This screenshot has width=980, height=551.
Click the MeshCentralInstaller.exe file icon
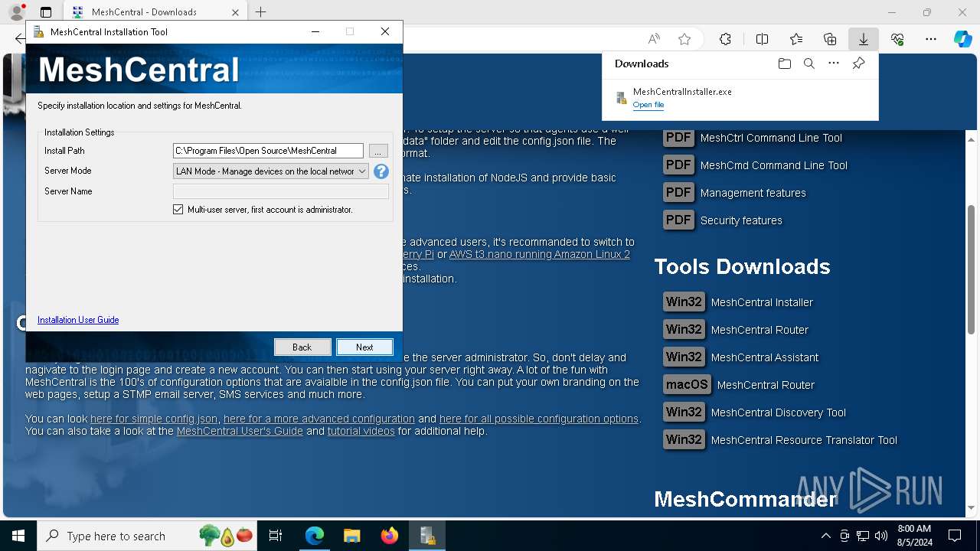[622, 98]
